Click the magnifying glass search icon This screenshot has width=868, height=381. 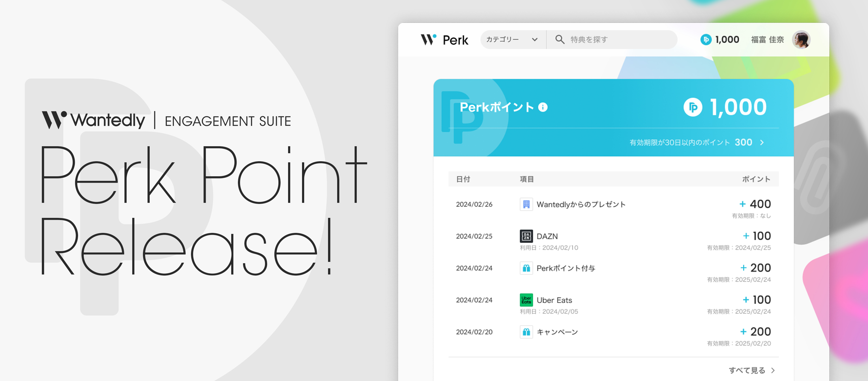pos(559,39)
